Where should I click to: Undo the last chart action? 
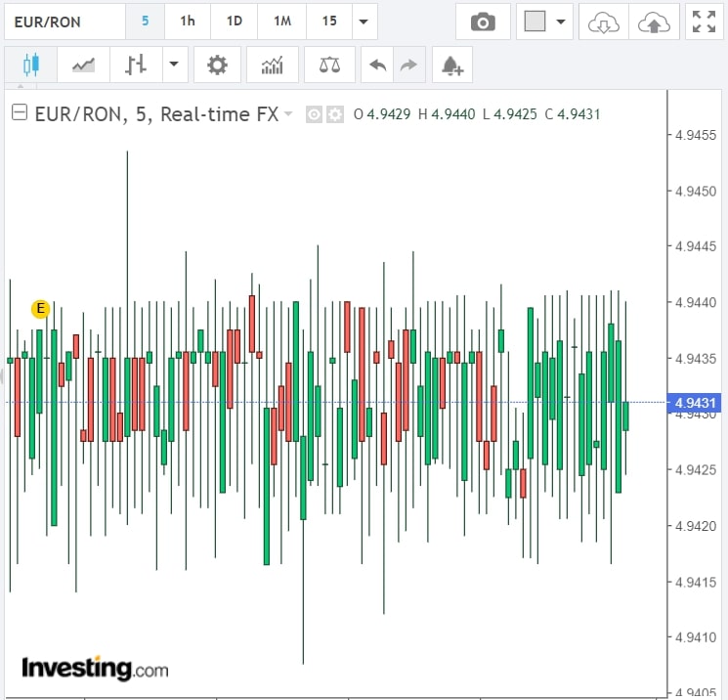pos(377,66)
